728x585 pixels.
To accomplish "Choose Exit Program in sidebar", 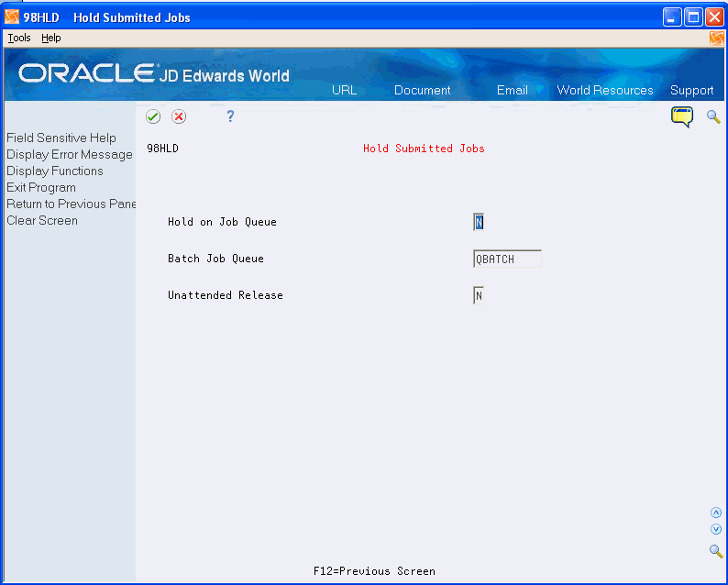I will pyautogui.click(x=41, y=188).
